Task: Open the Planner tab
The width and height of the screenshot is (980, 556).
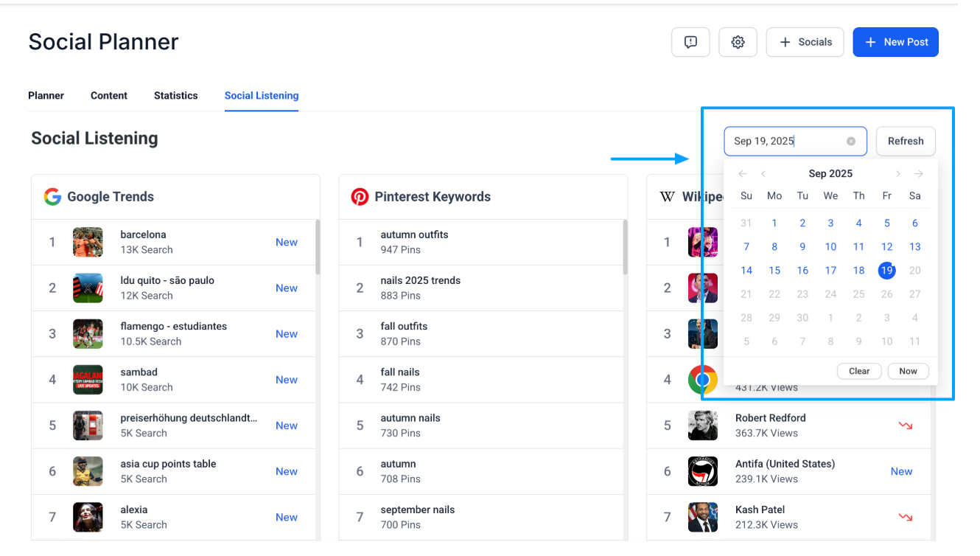Action: click(46, 96)
